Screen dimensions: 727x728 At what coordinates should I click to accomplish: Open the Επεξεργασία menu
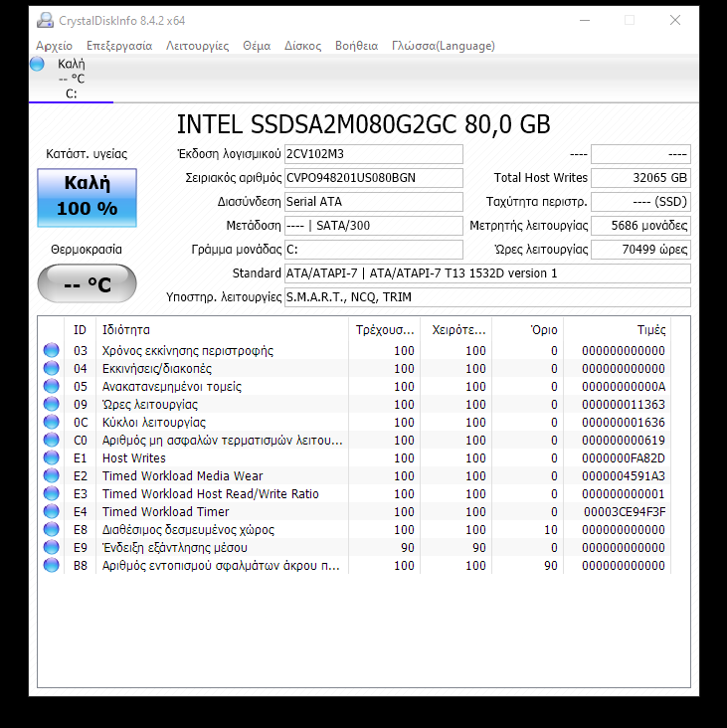pyautogui.click(x=119, y=46)
